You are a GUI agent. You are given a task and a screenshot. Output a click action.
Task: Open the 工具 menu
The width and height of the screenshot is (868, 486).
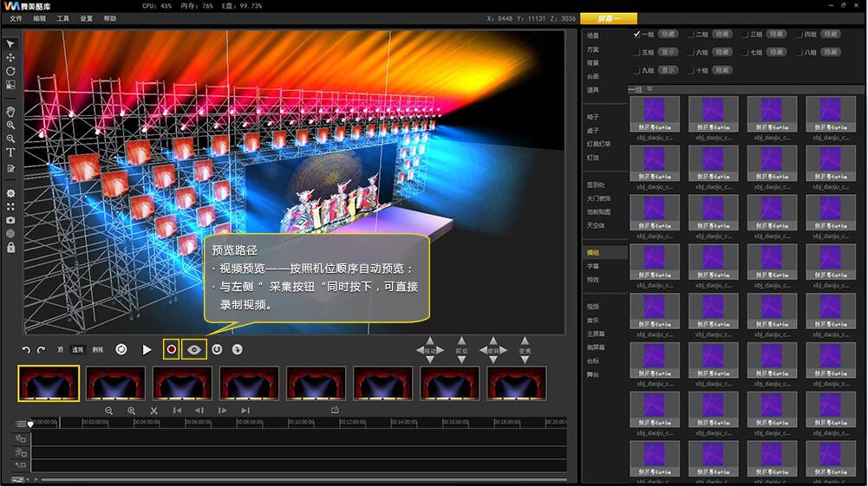pos(63,18)
